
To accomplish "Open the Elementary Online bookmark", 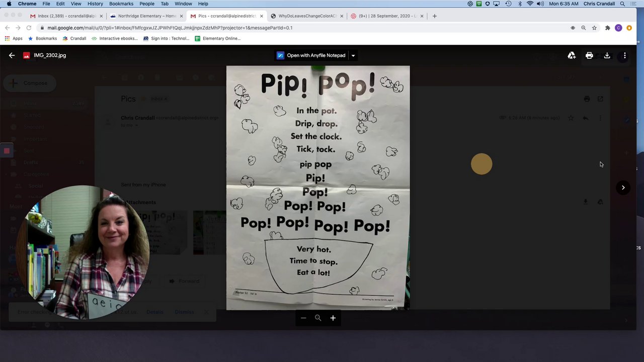I will [x=217, y=38].
